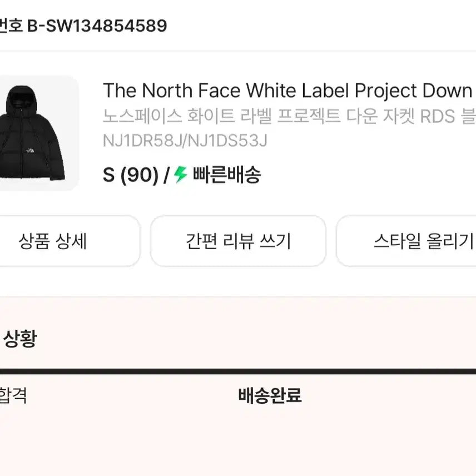
Task: Select the model number NJ1DR58J/NJ1DS53J text
Action: [185, 140]
